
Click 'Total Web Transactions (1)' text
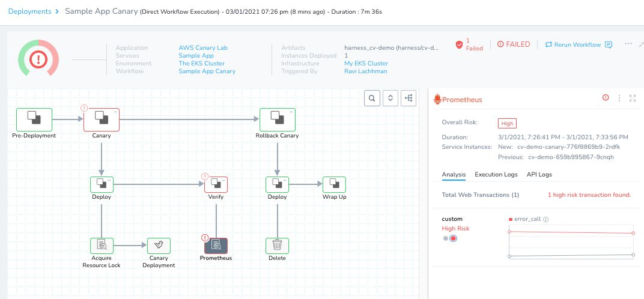(x=481, y=195)
